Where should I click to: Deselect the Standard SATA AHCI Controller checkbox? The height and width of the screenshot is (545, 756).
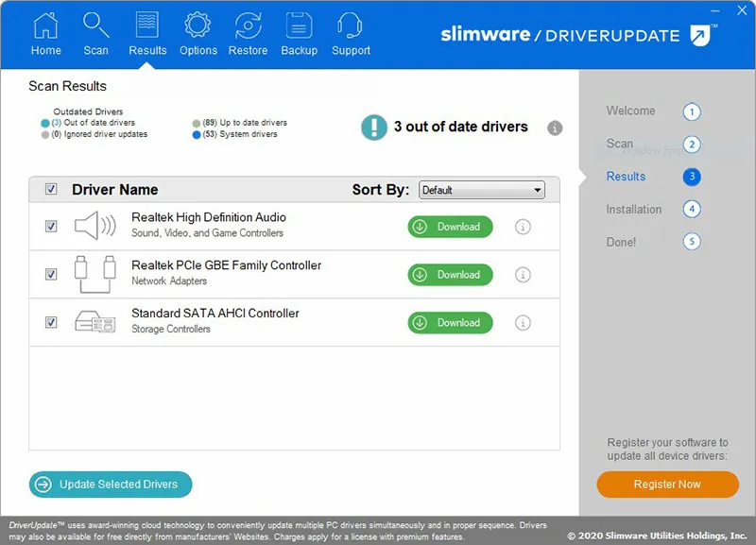52,322
